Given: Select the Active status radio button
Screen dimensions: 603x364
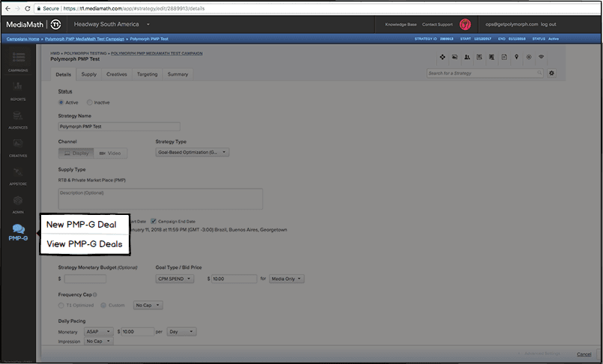Looking at the screenshot, I should tap(61, 103).
